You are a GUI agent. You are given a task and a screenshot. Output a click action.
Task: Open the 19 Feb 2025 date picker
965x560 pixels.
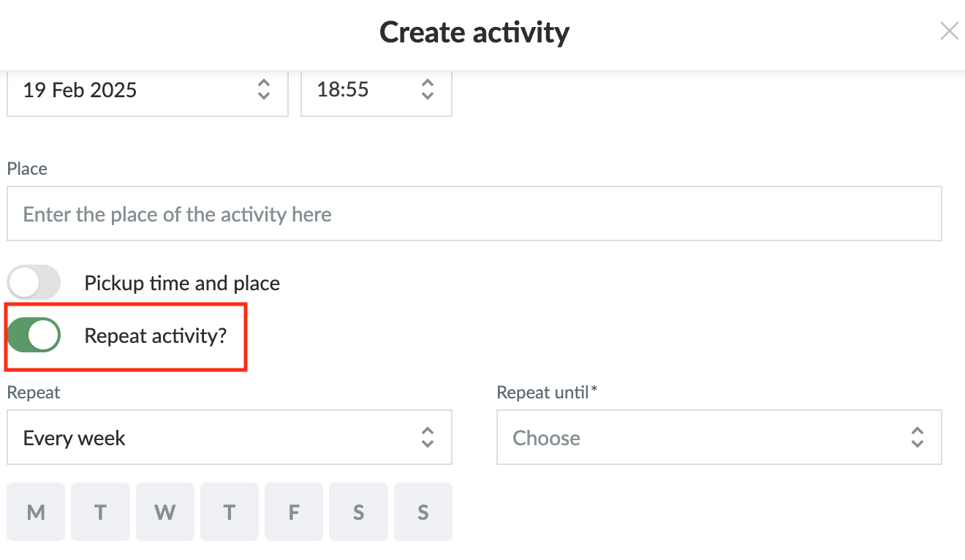pos(148,91)
